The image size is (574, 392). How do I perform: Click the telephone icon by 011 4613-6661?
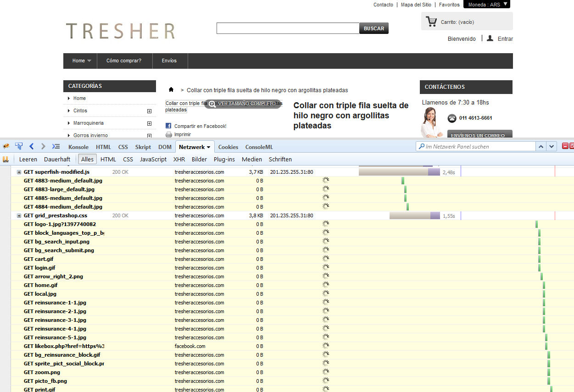[x=452, y=118]
